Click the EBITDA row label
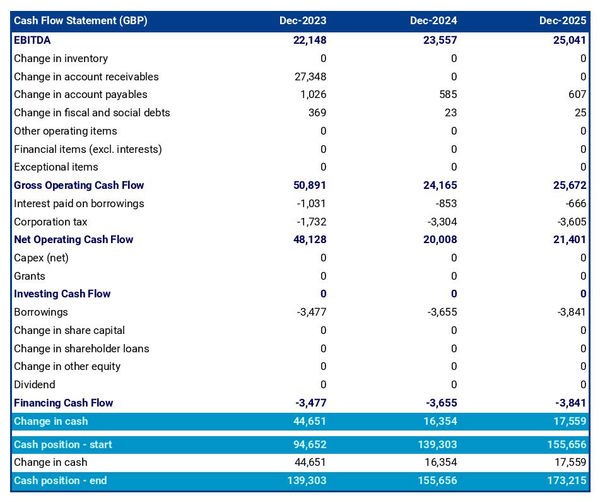Image resolution: width=600 pixels, height=502 pixels. pyautogui.click(x=33, y=40)
